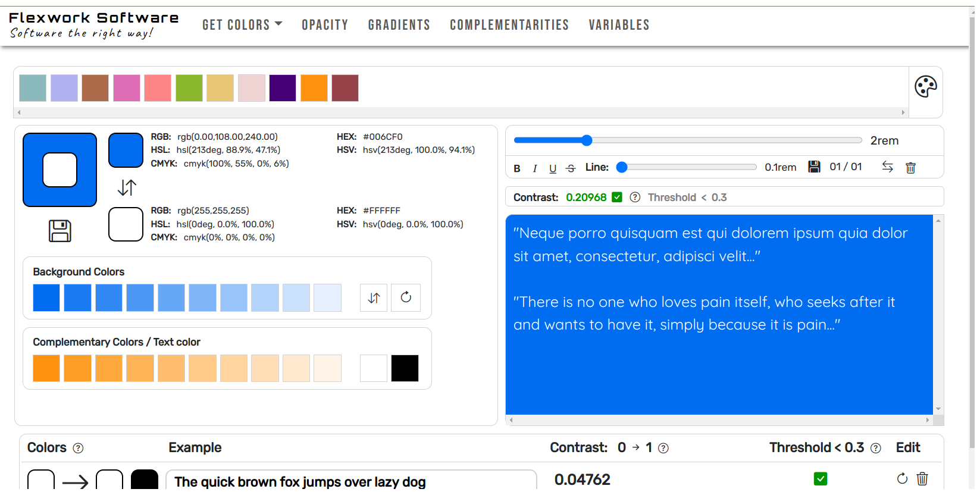Click the HEX value #006CF0
The height and width of the screenshot is (492, 980).
(x=383, y=137)
